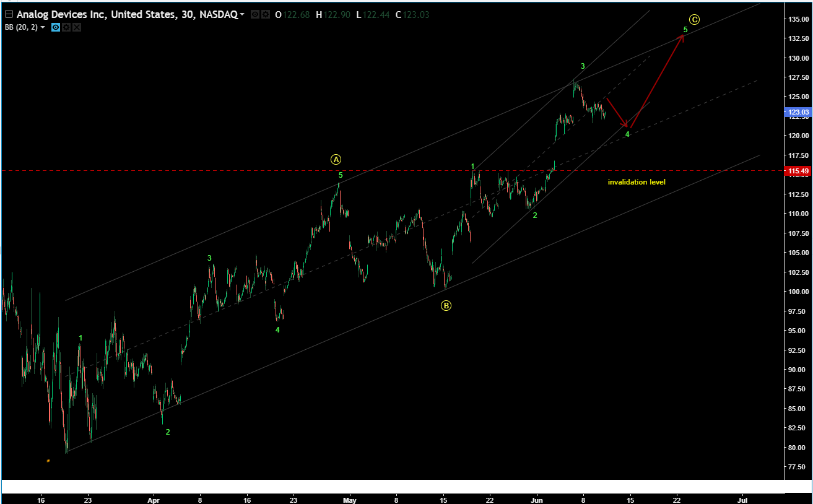Click the circled A wave label annotation
Image resolution: width=813 pixels, height=504 pixels.
[336, 159]
